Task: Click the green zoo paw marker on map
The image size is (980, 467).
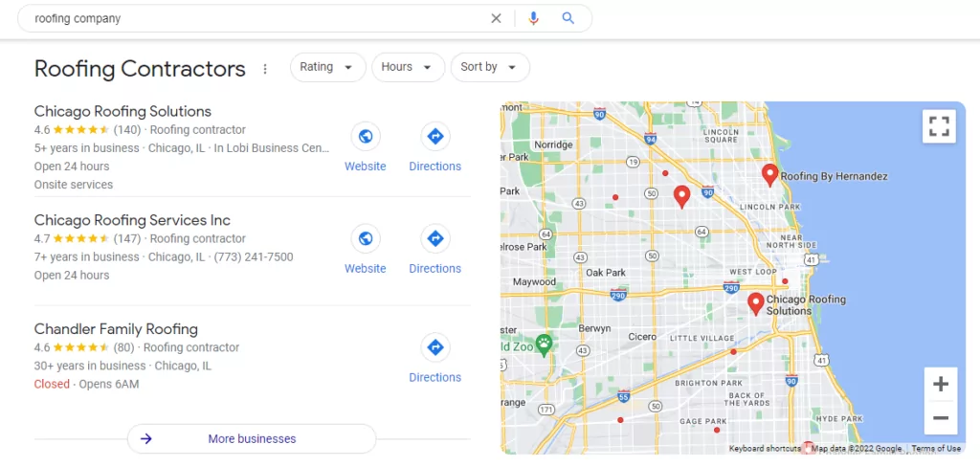Action: tap(545, 345)
